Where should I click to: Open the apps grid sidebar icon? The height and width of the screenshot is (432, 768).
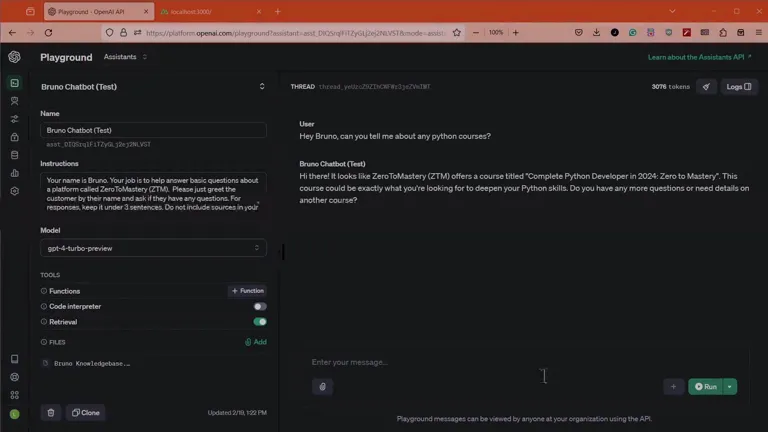pyautogui.click(x=15, y=395)
